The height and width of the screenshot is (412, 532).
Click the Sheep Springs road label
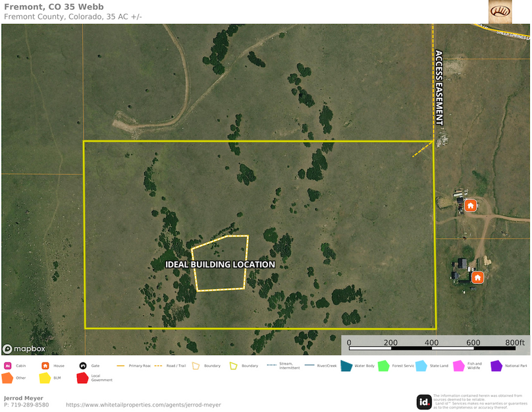[x=513, y=34]
